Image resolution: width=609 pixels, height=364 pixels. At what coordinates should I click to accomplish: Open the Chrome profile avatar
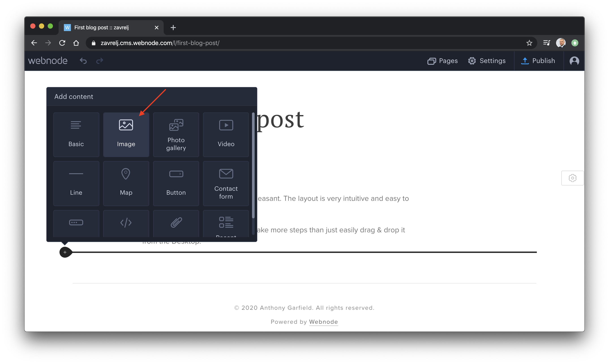[x=561, y=43]
